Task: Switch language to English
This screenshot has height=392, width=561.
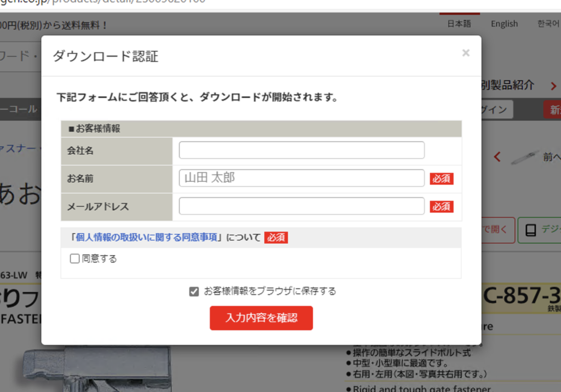Action: (x=504, y=24)
